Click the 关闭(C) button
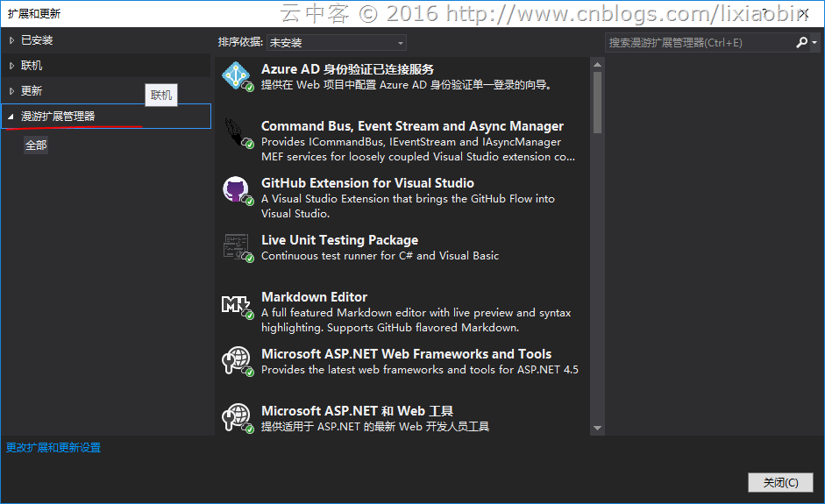The image size is (825, 504). tap(780, 482)
